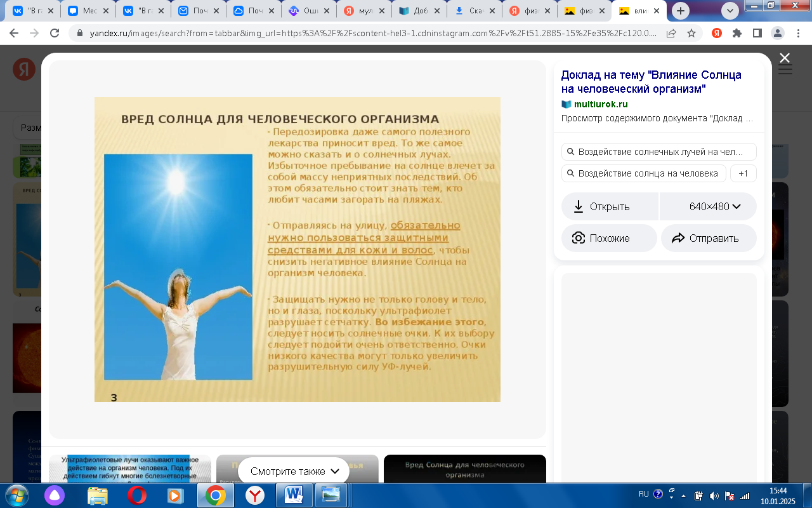Viewport: 812px width, 508px height.
Task: Switch to Chrome in the taskbar
Action: pos(216,495)
